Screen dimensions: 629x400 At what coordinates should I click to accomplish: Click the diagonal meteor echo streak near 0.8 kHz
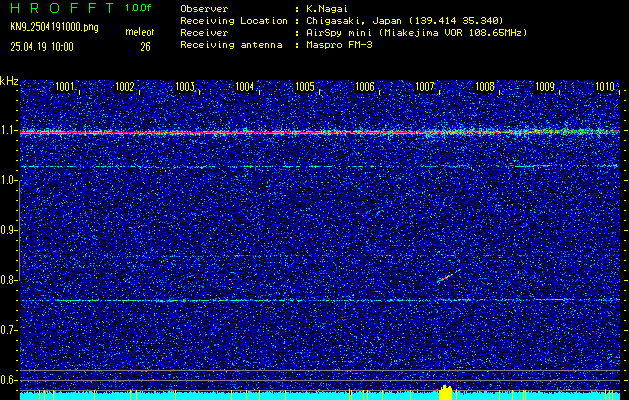pos(448,276)
